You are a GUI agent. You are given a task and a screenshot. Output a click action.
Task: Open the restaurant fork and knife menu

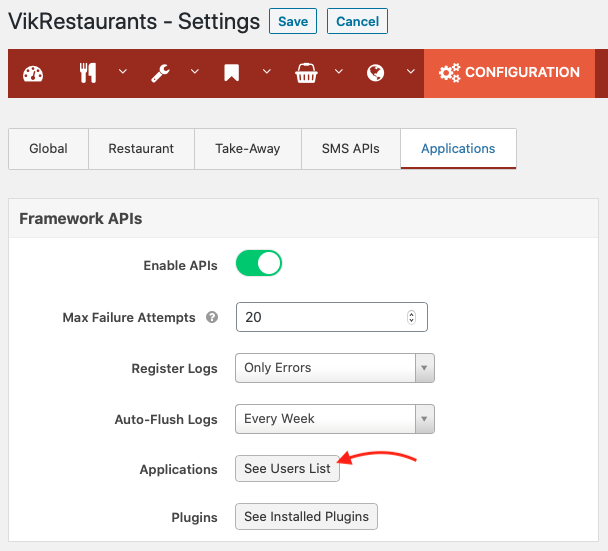[88, 73]
